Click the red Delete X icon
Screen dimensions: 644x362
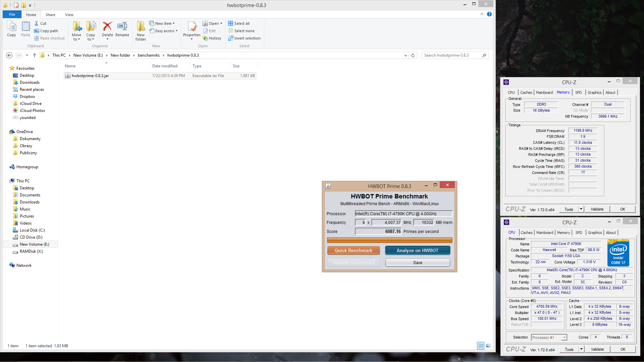[x=107, y=26]
